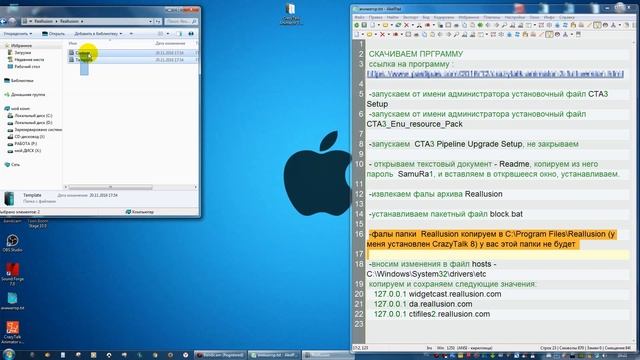Open the address bar history dropdown in Explorer
The width and height of the screenshot is (640, 360).
click(150, 21)
